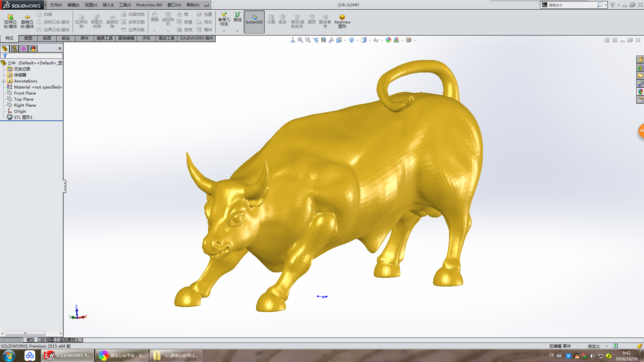Viewport: 644px width, 362px height.
Task: Open the 圆角 fillet dropdown arrow
Action: (155, 31)
